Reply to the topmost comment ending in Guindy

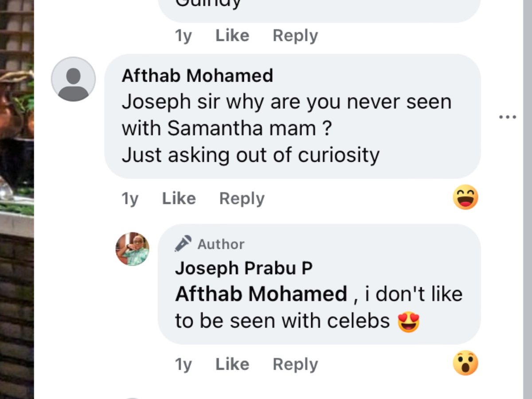click(295, 35)
